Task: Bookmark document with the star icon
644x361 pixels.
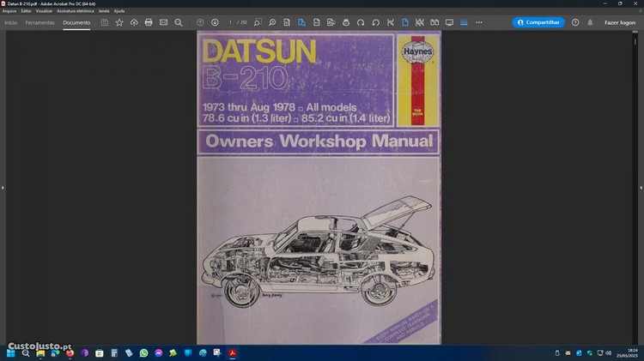Action: [119, 22]
